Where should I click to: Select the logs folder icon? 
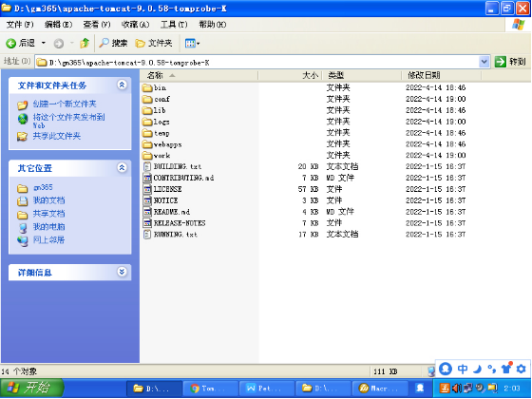(x=147, y=122)
